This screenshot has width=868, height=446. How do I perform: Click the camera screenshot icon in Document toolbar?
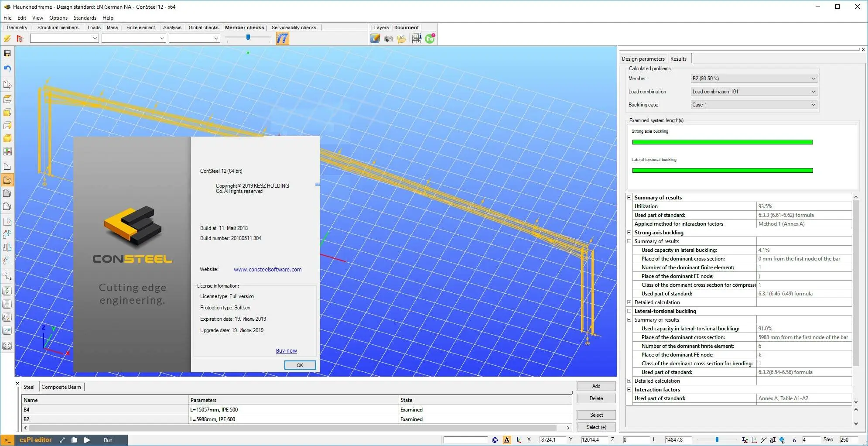(x=389, y=39)
